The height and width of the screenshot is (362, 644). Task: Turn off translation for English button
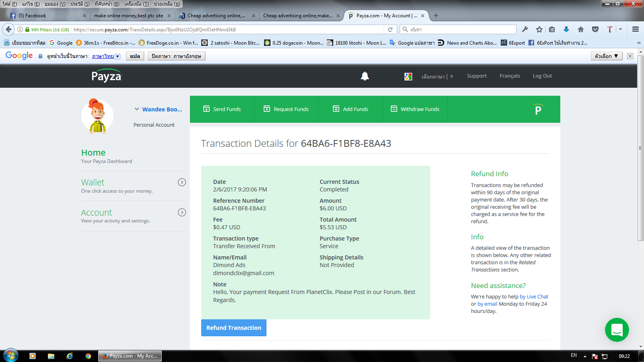(176, 56)
